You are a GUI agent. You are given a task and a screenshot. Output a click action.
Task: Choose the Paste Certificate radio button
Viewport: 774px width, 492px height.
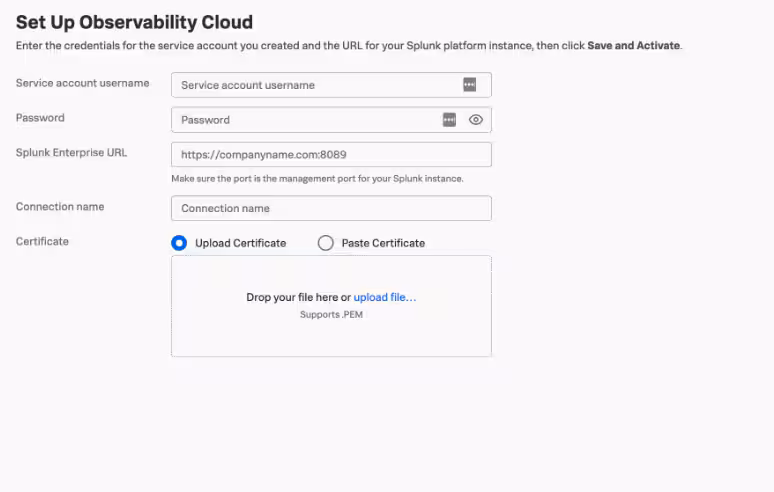325,243
